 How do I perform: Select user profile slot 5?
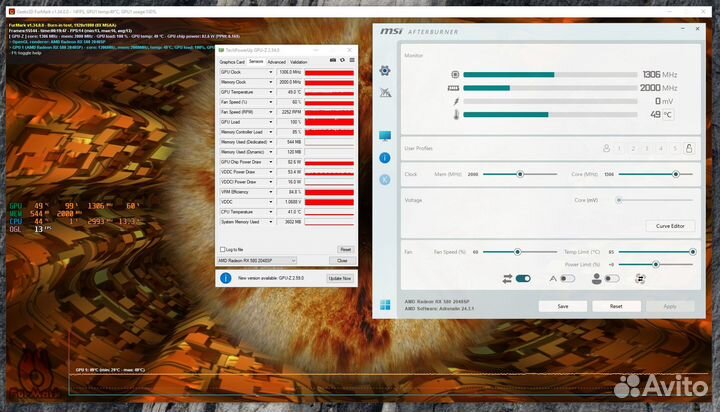[x=675, y=148]
